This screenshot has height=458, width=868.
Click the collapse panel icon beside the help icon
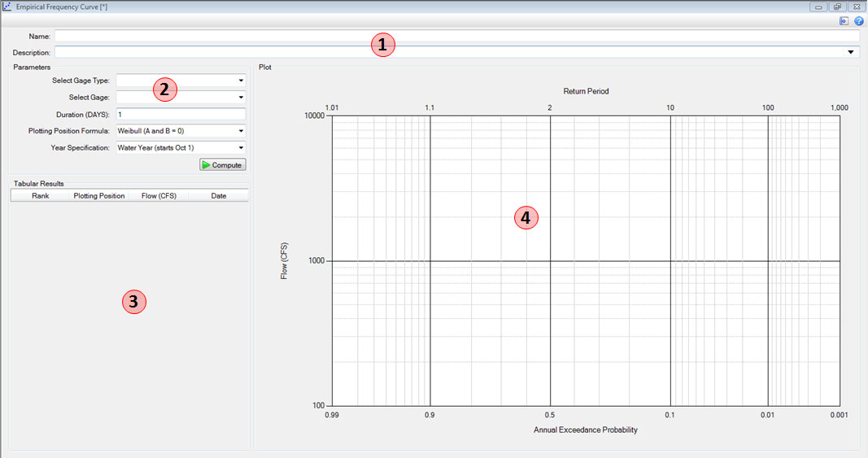844,21
